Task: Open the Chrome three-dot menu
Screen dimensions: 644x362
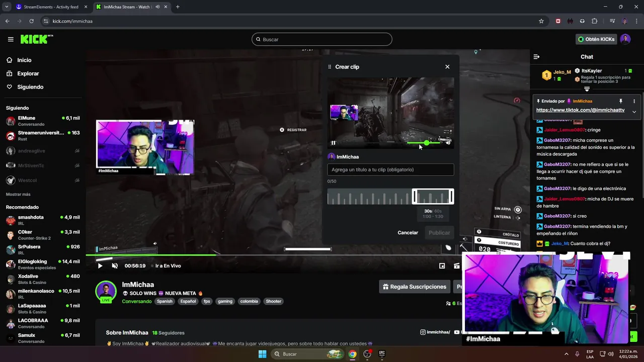Action: [x=636, y=21]
